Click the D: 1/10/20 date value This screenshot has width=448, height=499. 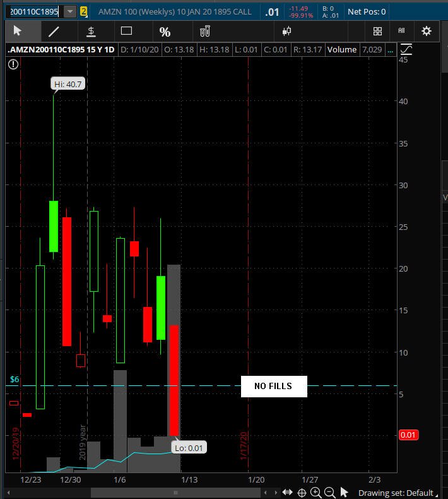(x=139, y=50)
